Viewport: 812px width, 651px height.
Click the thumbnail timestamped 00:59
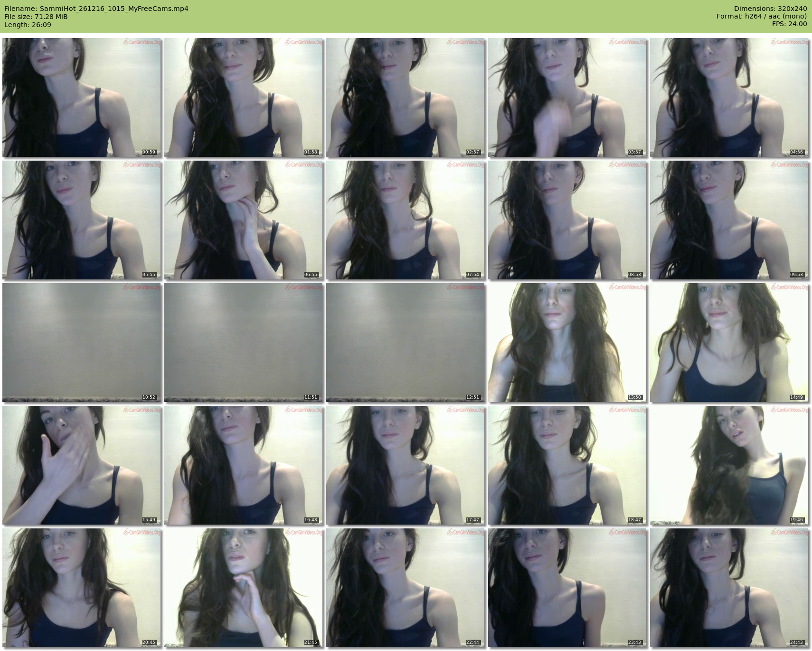[x=82, y=97]
